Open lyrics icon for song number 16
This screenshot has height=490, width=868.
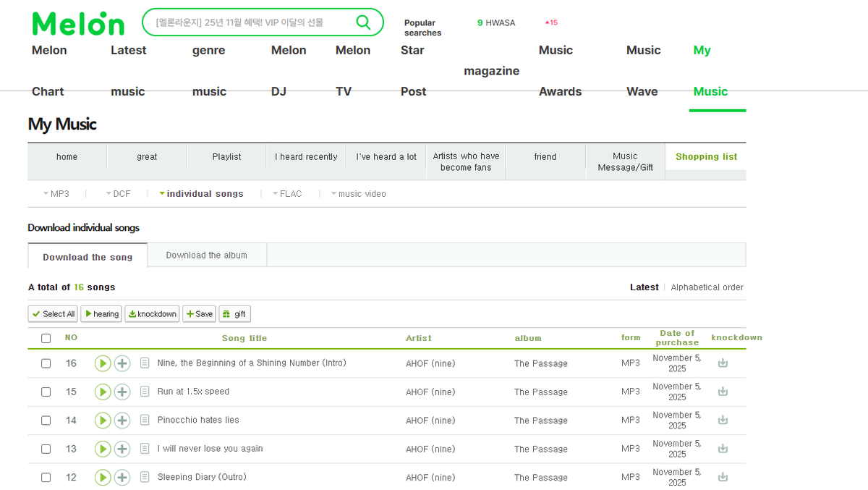[x=145, y=363]
